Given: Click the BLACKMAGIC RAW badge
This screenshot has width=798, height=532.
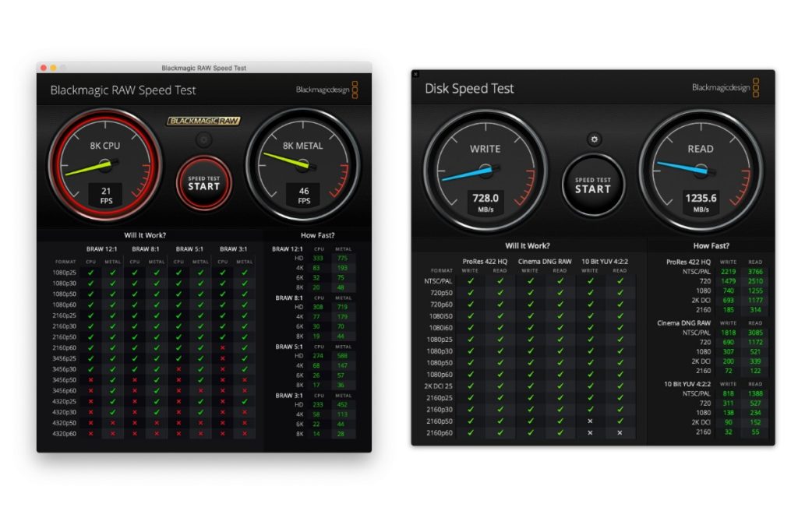Looking at the screenshot, I should point(204,121).
